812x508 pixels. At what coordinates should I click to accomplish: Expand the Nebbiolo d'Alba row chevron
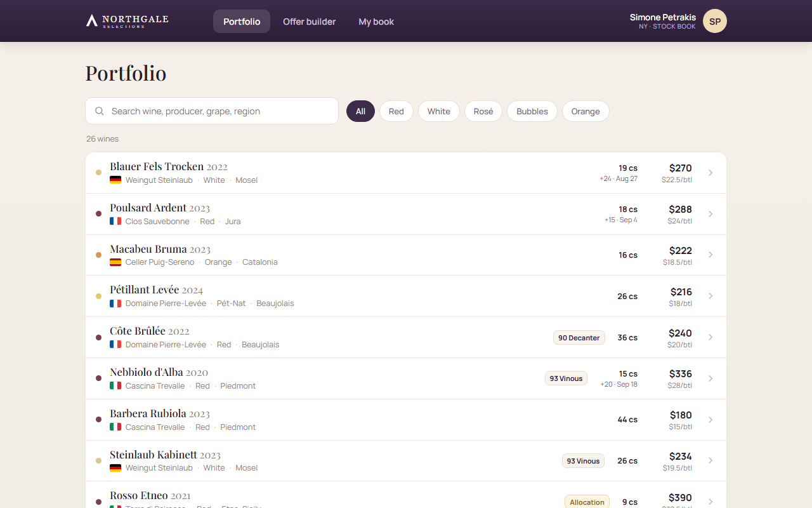710,378
